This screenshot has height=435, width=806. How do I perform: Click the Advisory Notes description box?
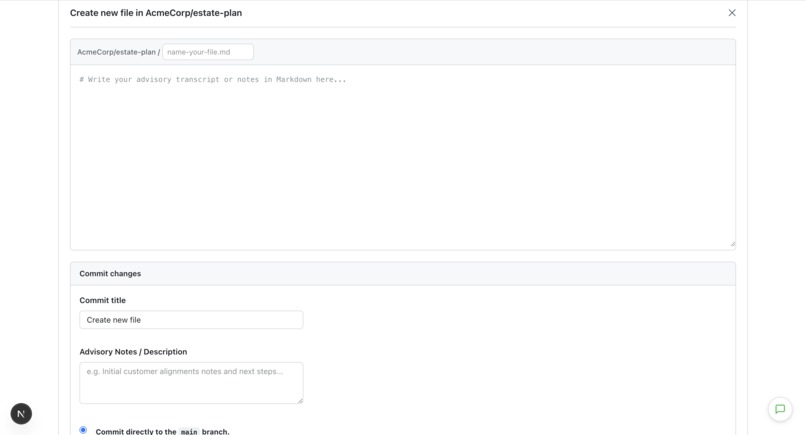tap(191, 383)
